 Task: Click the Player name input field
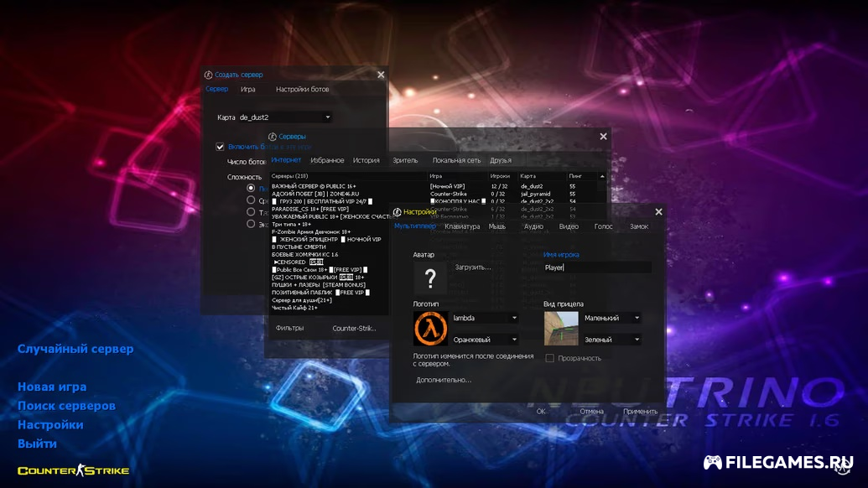coord(597,267)
